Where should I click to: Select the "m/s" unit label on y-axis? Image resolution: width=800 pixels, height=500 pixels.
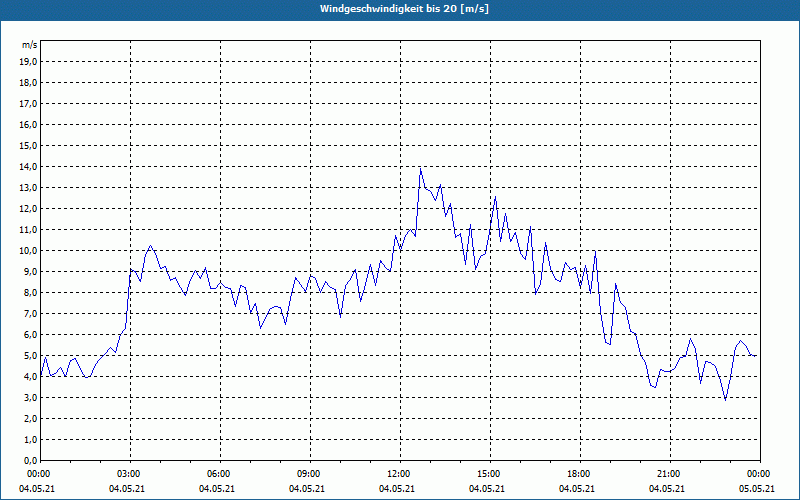click(29, 45)
